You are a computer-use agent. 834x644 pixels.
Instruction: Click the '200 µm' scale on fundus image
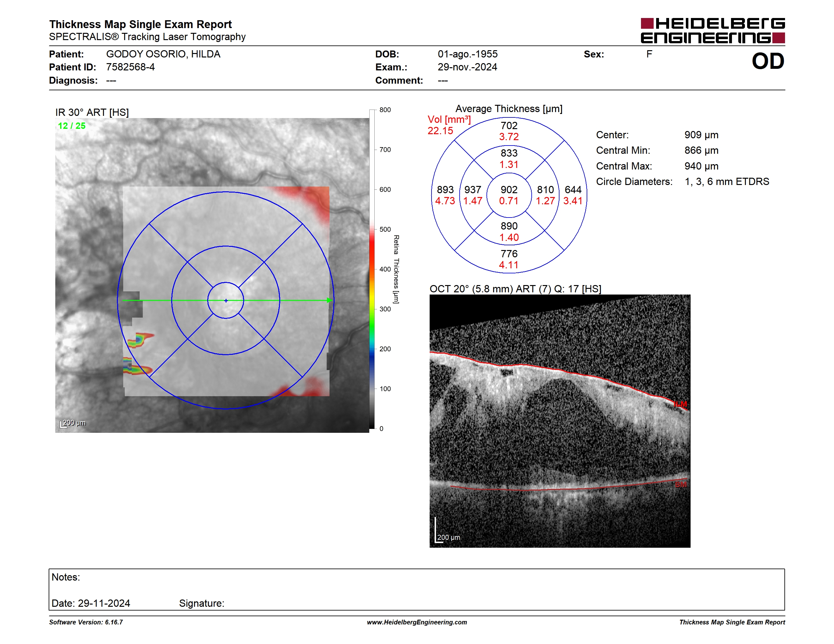[73, 423]
